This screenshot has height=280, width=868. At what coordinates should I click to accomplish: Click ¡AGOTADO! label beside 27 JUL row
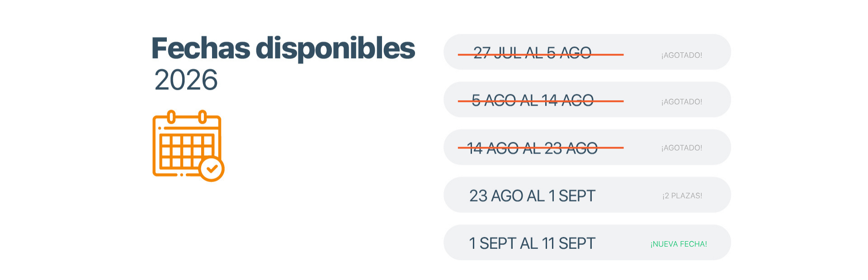click(682, 55)
